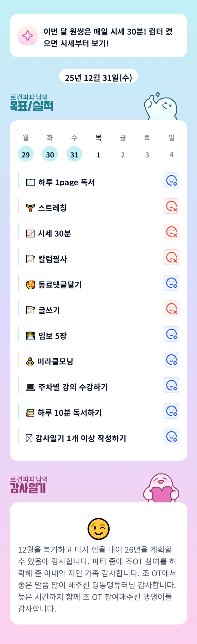The image size is (197, 644).
Task: Select Thursday the 1st in week calendar
Action: 99,155
